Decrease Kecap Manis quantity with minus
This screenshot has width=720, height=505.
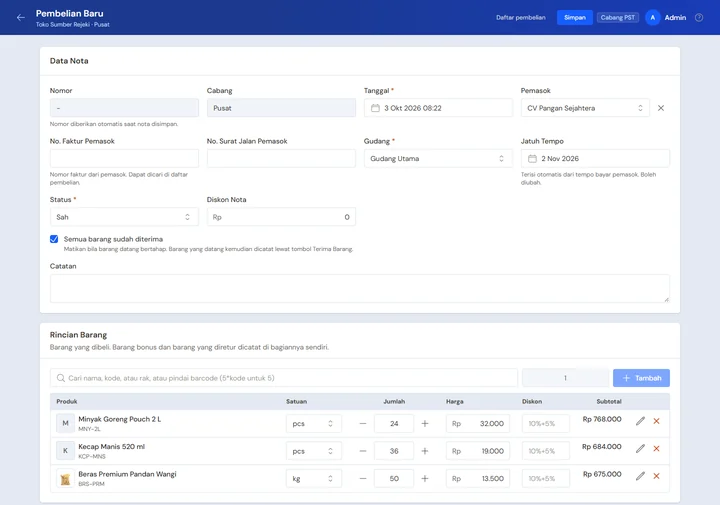[363, 451]
